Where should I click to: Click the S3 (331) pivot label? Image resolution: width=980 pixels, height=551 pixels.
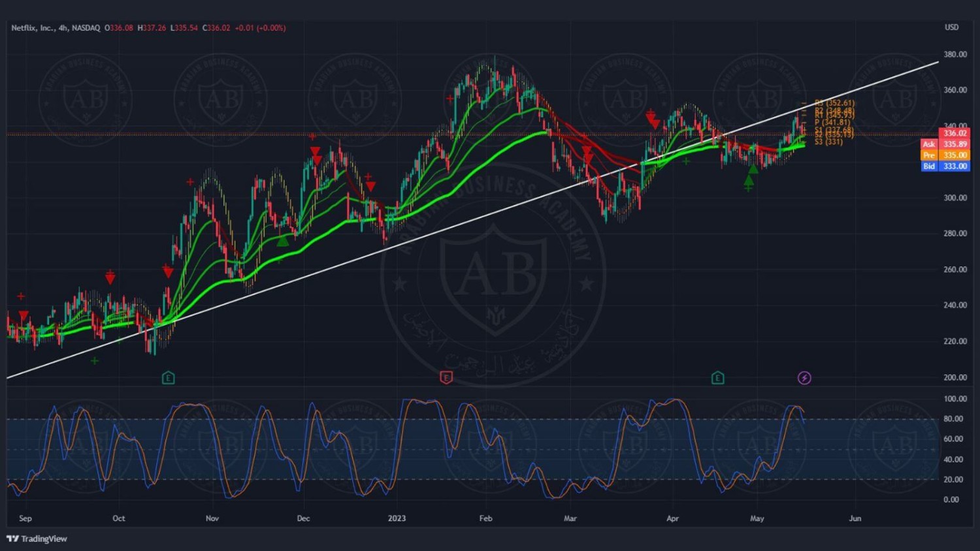(x=828, y=142)
